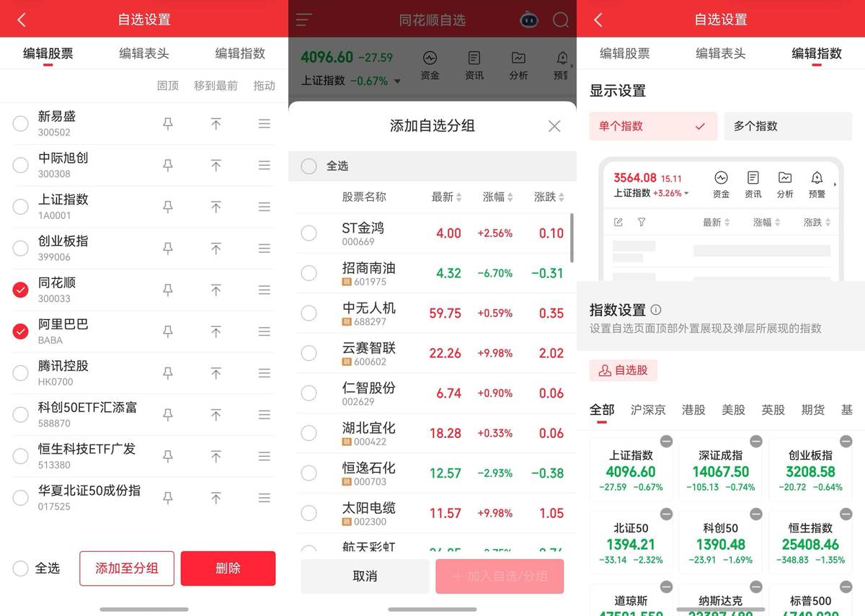
Task: Tap red 删除 button
Action: coord(228,568)
